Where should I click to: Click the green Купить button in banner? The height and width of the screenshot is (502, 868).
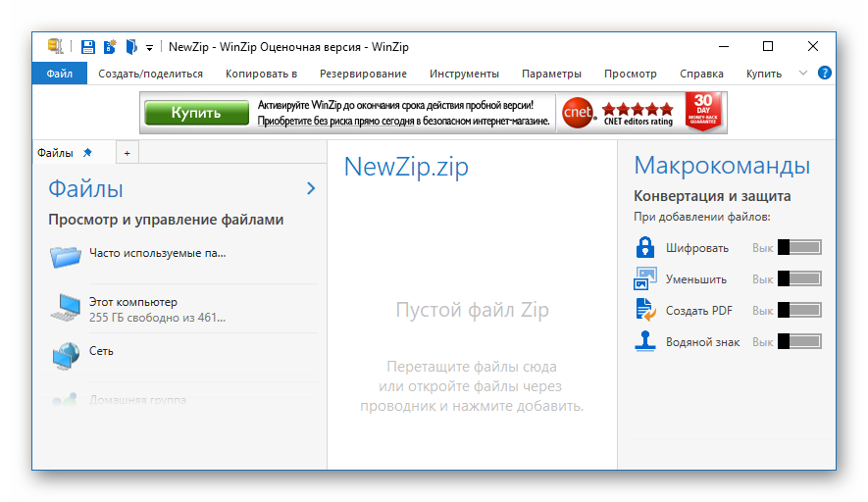[196, 113]
